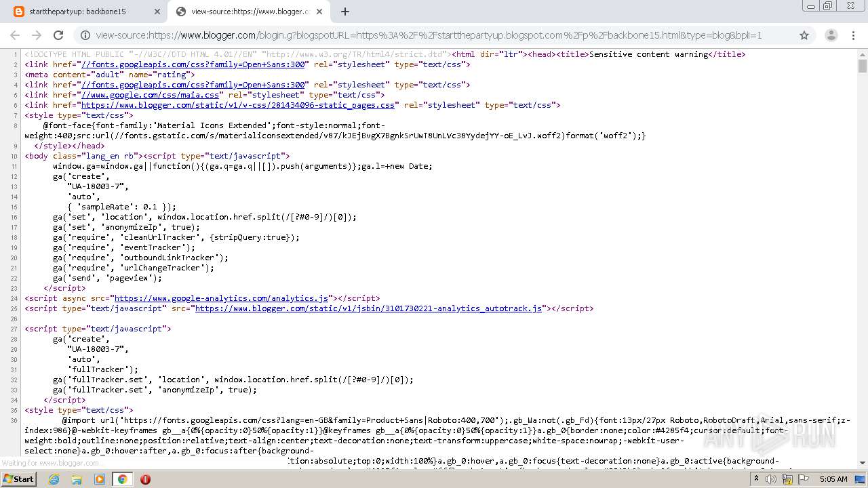Screen dimensions: 868x488
Task: Select the view-source blogger.com tab
Action: point(249,12)
